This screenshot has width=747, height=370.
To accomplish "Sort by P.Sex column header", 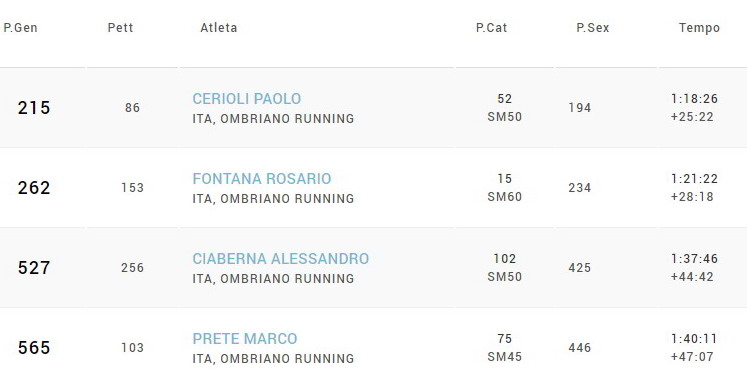I will [x=593, y=28].
